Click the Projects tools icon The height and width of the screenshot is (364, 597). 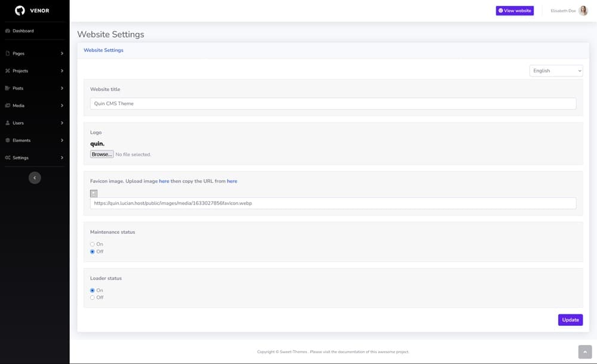8,71
